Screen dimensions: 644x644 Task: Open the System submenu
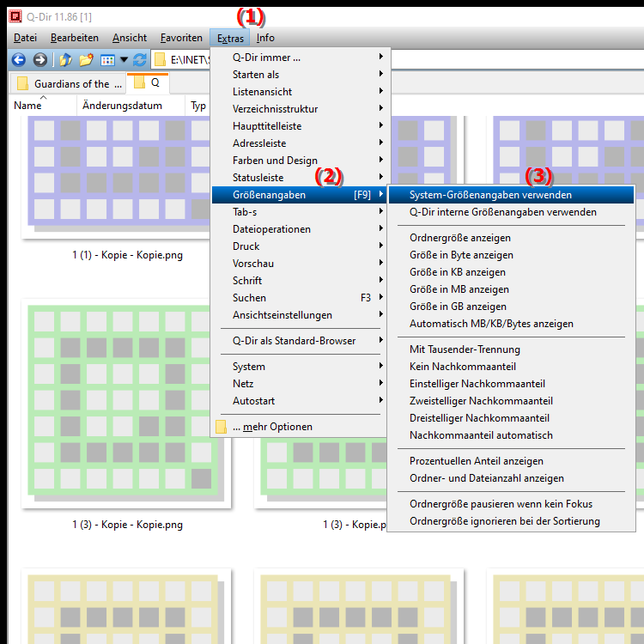coord(299,367)
